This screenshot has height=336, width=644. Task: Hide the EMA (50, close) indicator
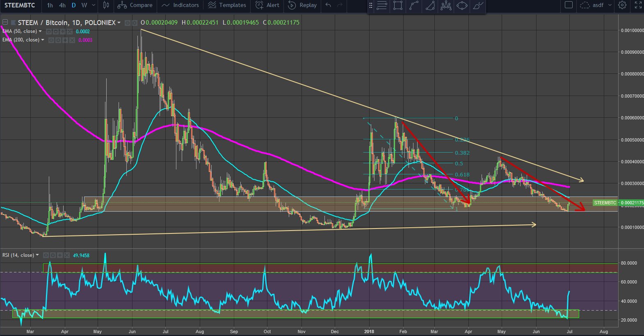point(48,32)
